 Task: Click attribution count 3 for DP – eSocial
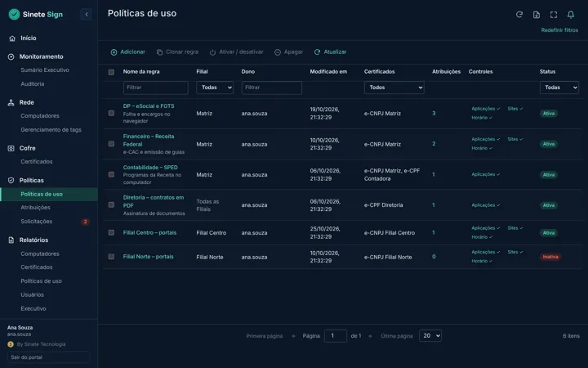pos(434,113)
